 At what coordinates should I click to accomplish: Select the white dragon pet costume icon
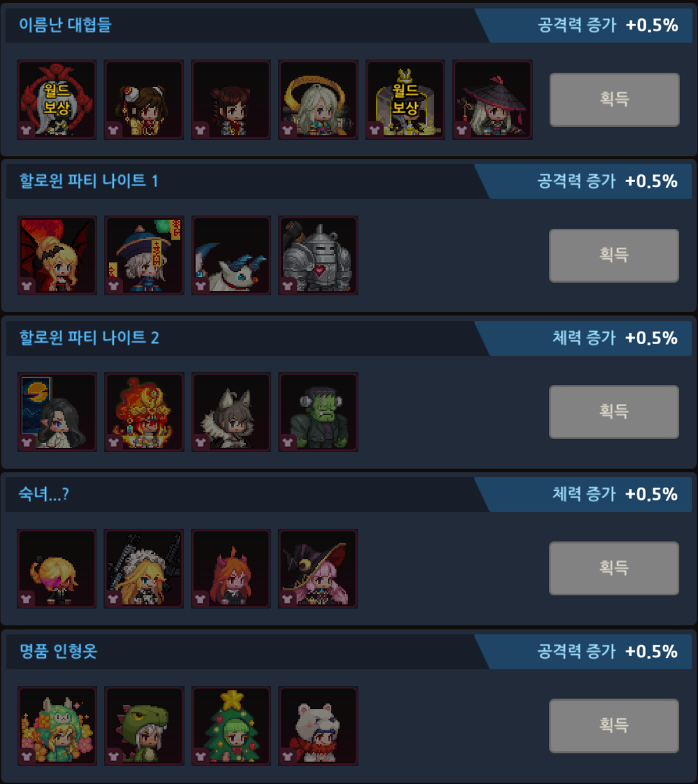(231, 256)
